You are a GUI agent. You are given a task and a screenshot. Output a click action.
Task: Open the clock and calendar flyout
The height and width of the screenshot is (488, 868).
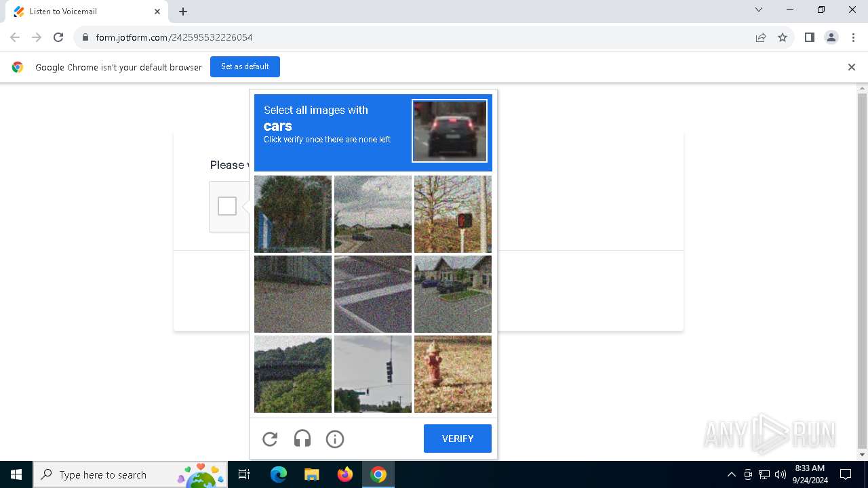[810, 474]
